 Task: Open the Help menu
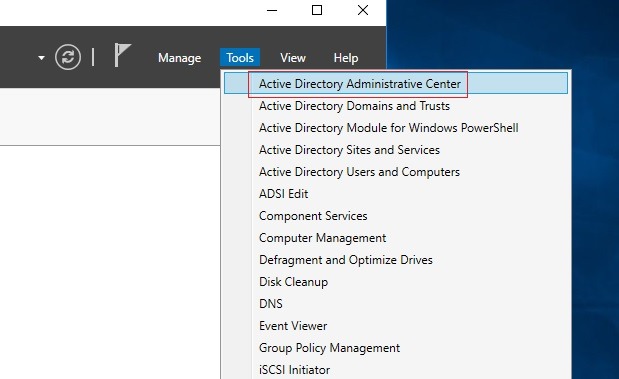tap(346, 58)
